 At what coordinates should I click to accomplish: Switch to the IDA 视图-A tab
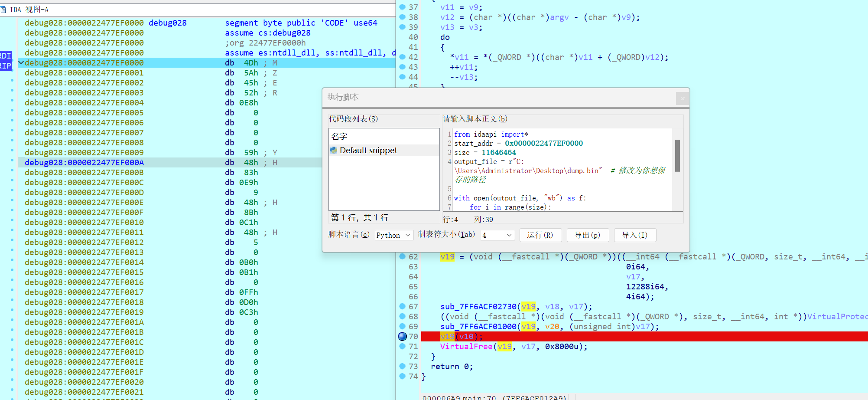point(29,10)
